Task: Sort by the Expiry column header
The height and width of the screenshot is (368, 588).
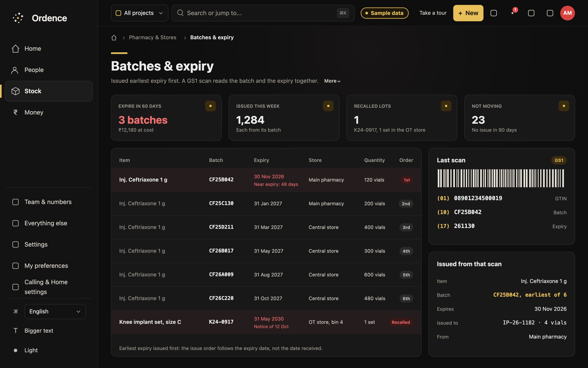Action: pyautogui.click(x=262, y=160)
